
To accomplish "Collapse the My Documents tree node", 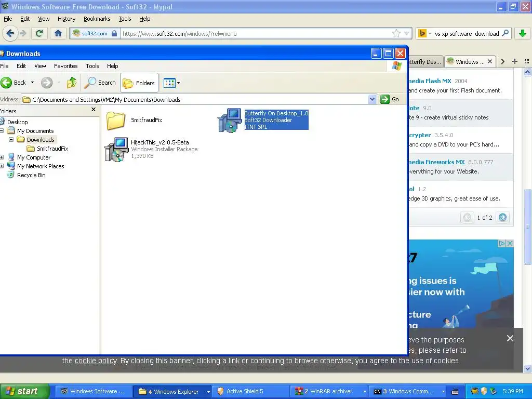I will click(2, 130).
